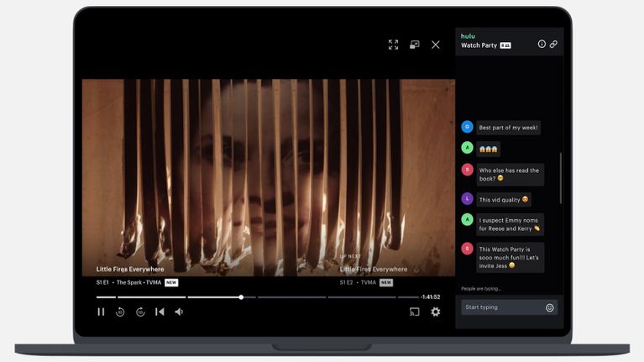Click the 'People are typing...' indicator
Viewport: 644px width, 362px height.
point(481,289)
